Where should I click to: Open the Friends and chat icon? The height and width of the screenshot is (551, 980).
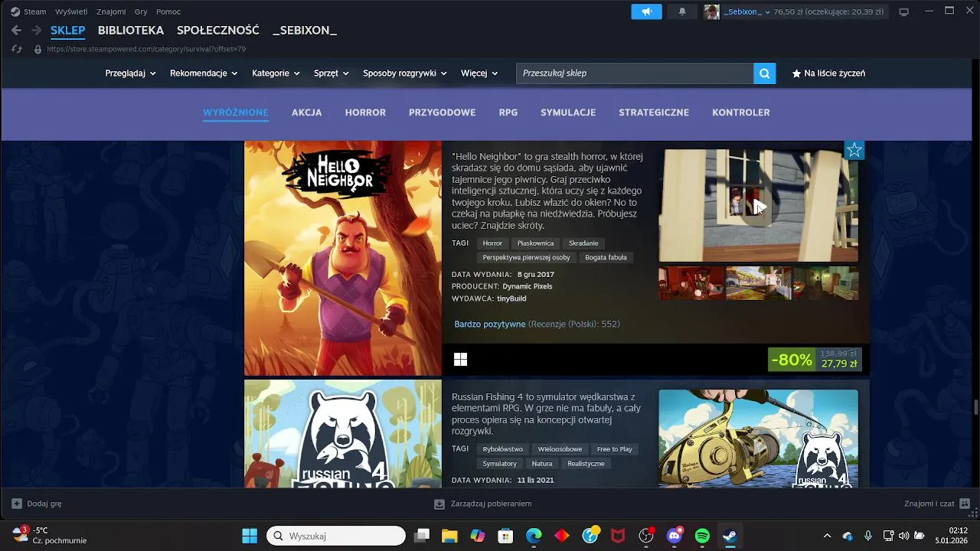(x=965, y=504)
